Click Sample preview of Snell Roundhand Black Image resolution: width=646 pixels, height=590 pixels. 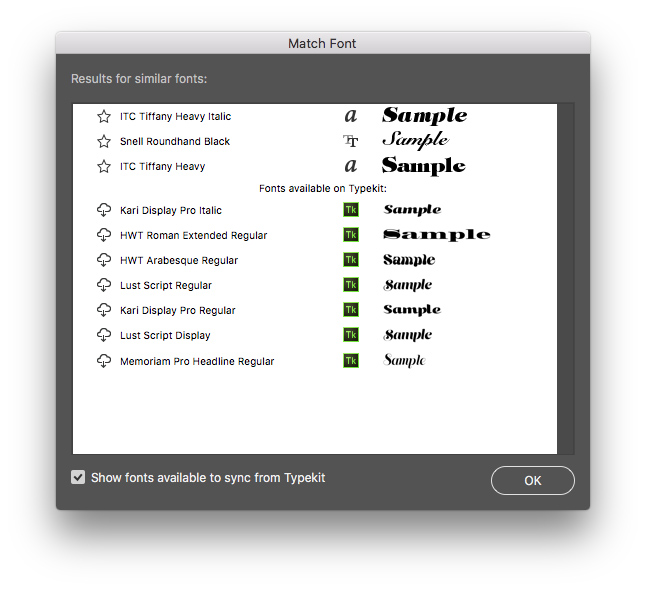(415, 140)
